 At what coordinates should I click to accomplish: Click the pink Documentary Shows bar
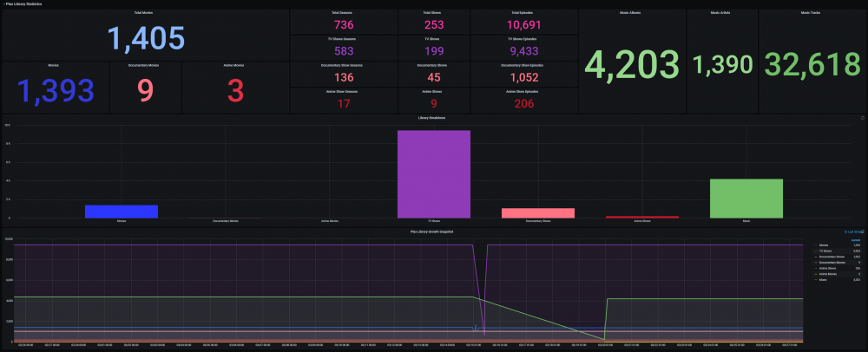click(x=538, y=213)
